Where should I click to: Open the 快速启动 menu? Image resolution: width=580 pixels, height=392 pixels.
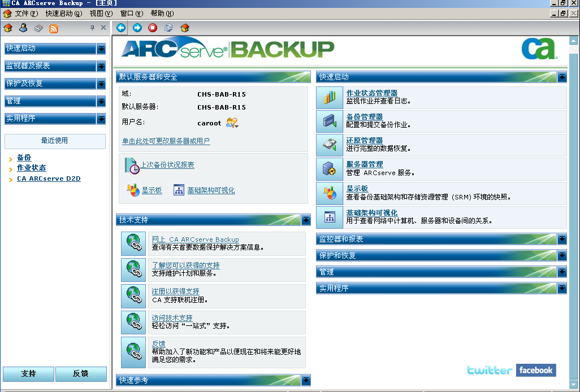tap(63, 13)
